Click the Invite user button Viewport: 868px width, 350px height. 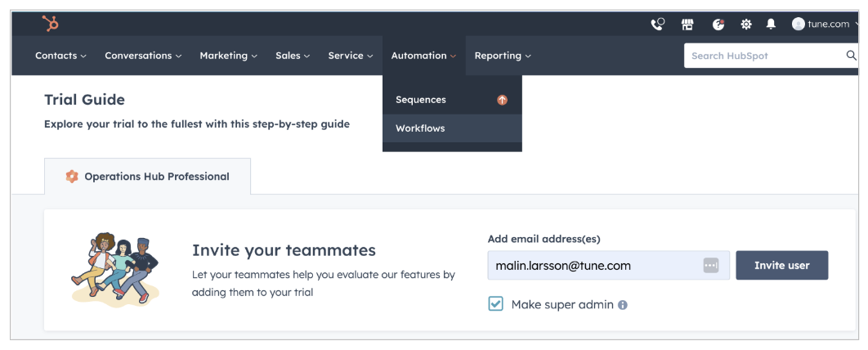pyautogui.click(x=781, y=265)
